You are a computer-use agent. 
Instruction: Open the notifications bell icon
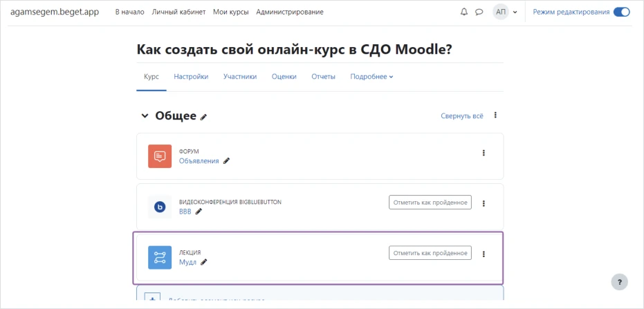[464, 12]
